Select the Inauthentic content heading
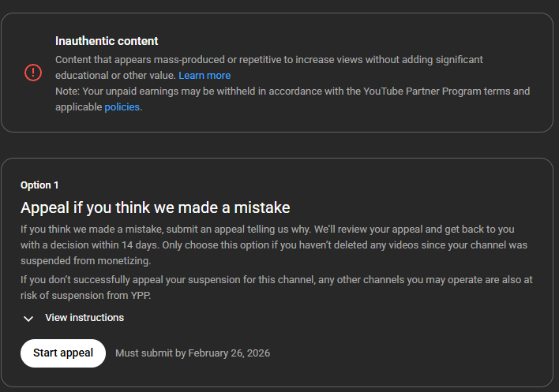This screenshot has height=392, width=559. pos(107,41)
